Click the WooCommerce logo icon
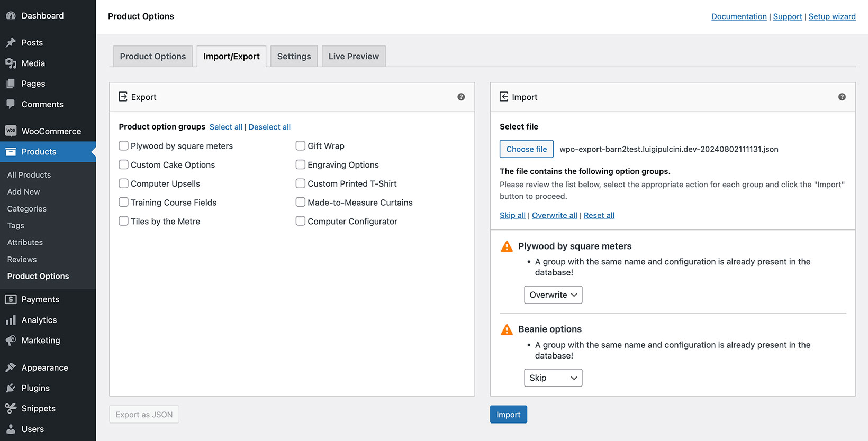 coord(11,131)
